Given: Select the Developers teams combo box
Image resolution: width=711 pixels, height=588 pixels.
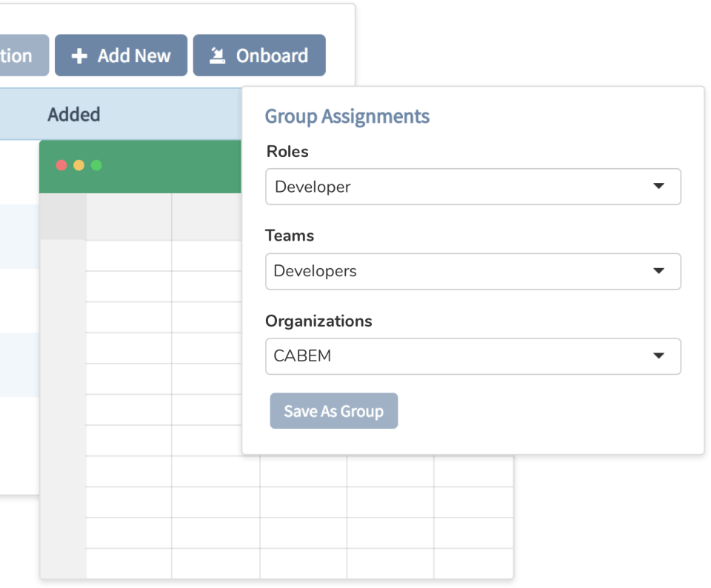Looking at the screenshot, I should (473, 271).
